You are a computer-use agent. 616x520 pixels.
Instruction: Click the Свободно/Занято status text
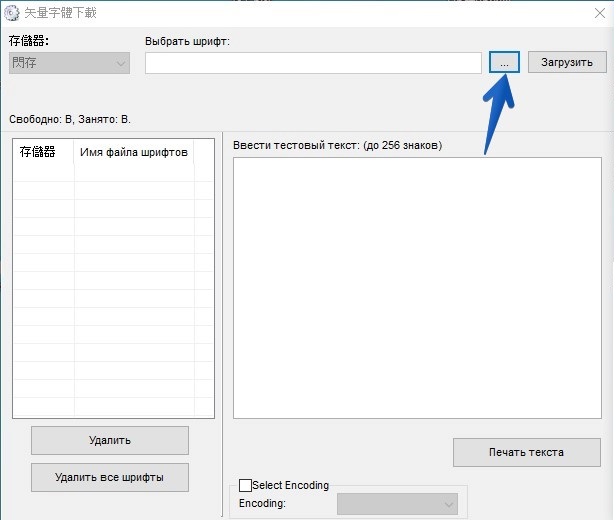70,119
